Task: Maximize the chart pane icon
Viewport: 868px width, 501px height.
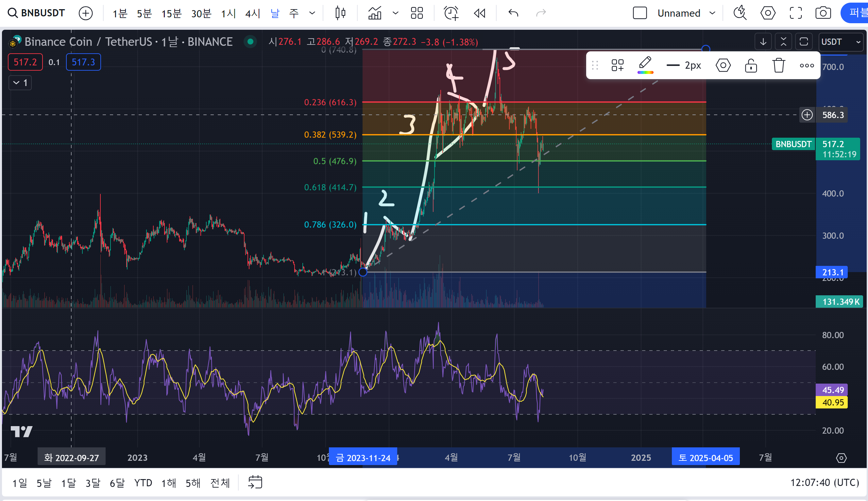Action: (x=804, y=42)
